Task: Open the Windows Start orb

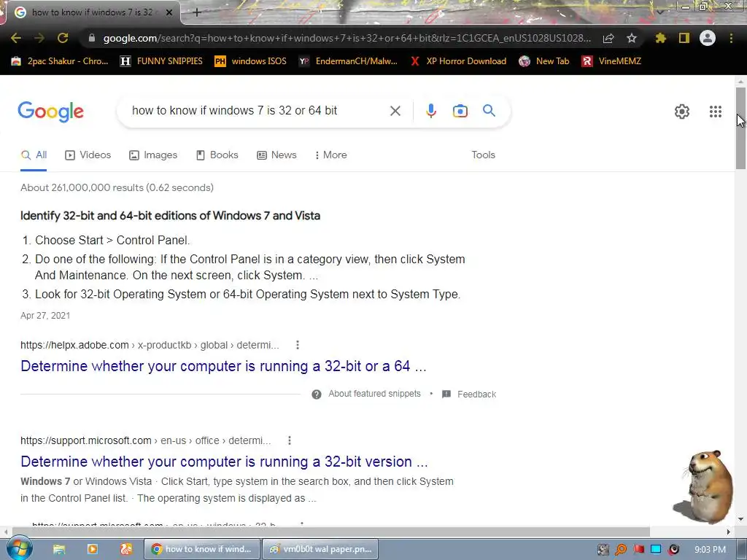Action: tap(19, 548)
